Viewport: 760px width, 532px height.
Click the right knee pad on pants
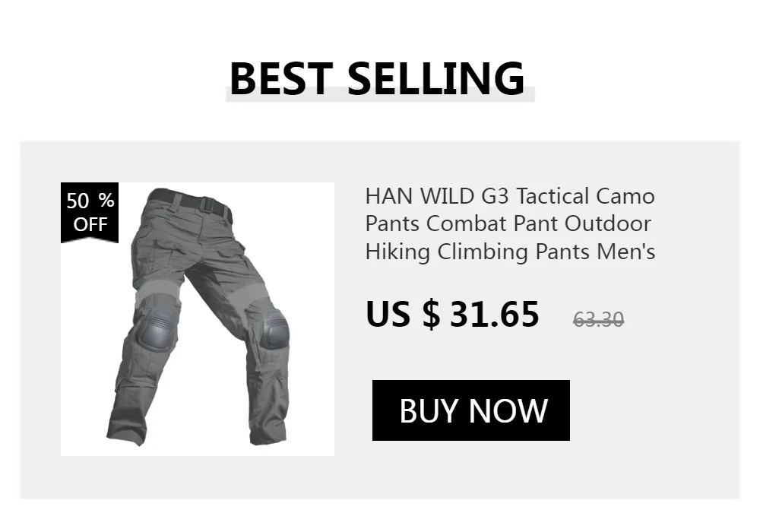coord(273,330)
